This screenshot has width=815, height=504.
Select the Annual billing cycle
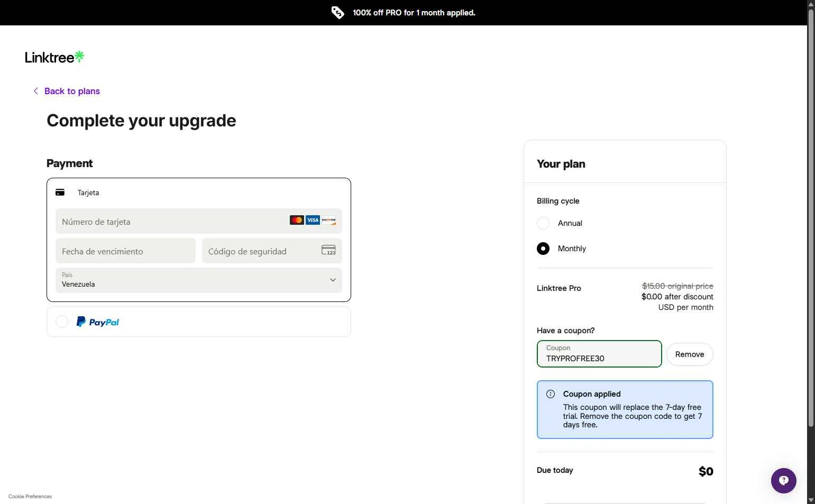pos(543,223)
